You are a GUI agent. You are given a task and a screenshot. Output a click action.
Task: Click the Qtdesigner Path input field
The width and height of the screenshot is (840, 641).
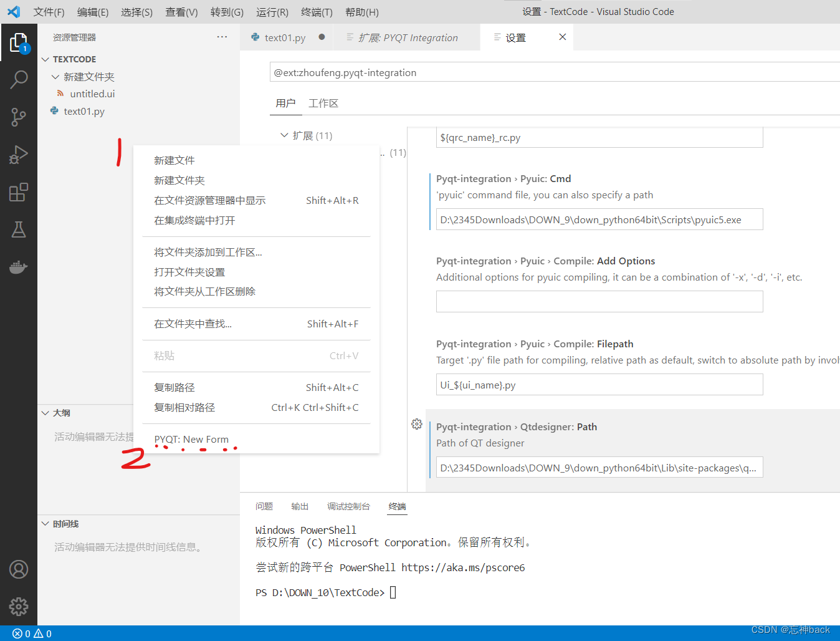tap(599, 468)
